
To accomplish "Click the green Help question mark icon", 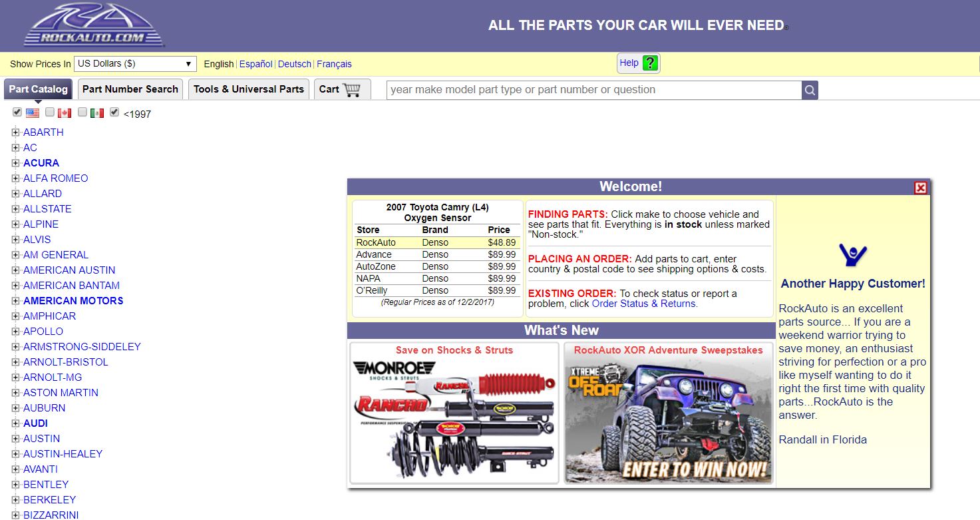I will pos(650,63).
